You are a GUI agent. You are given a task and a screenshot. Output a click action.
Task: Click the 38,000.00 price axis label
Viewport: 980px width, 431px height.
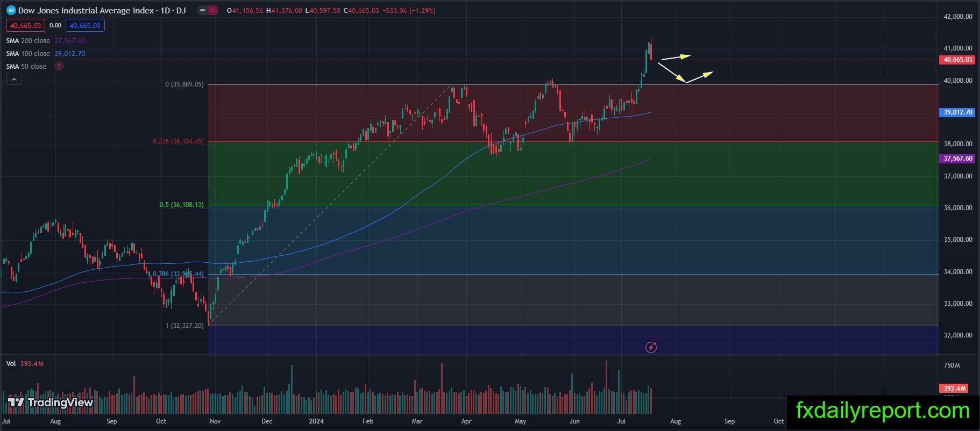[958, 144]
